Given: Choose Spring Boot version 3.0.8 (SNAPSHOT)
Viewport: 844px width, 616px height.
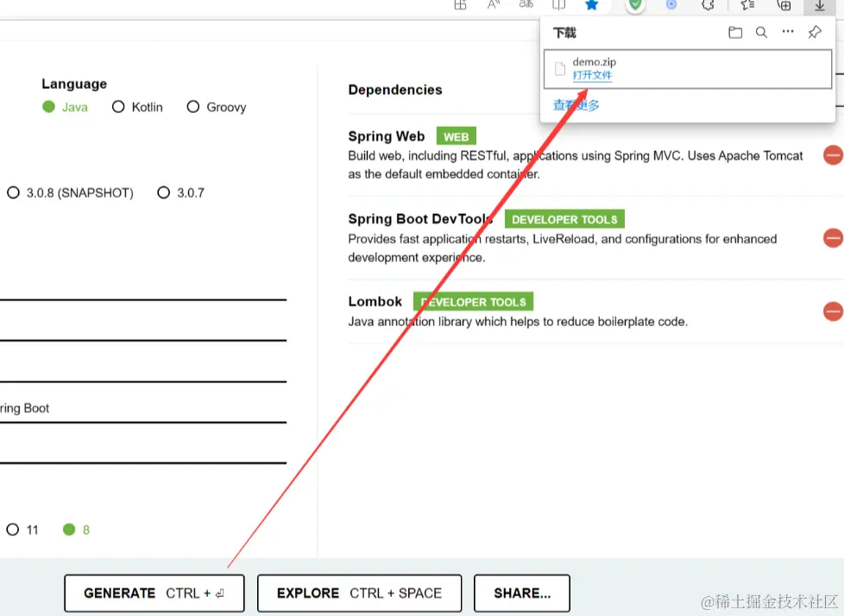Looking at the screenshot, I should click(70, 192).
